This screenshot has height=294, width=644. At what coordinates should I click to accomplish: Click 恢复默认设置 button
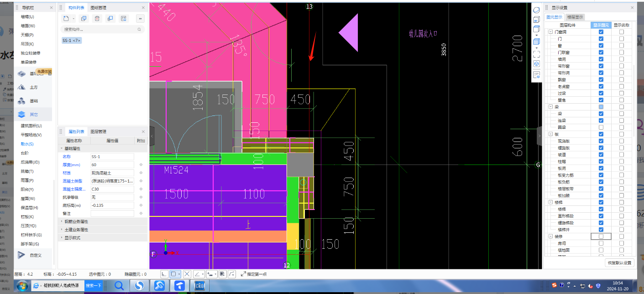pyautogui.click(x=619, y=263)
